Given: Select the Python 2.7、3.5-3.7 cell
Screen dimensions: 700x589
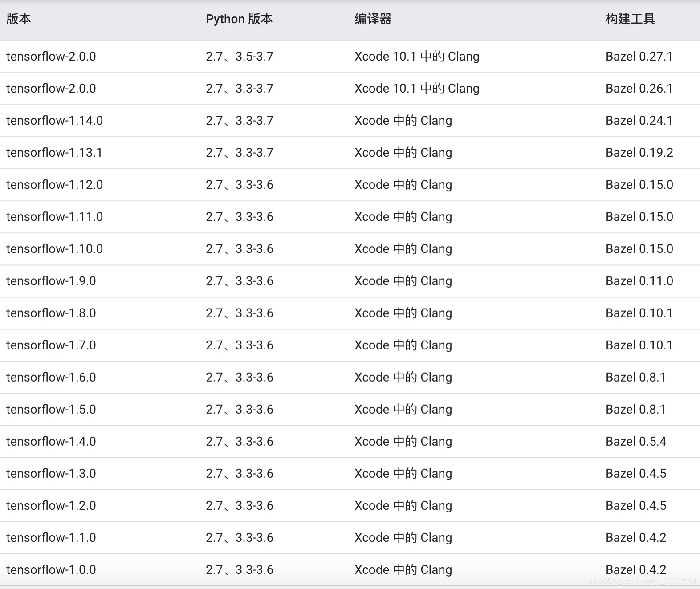Looking at the screenshot, I should (x=240, y=57).
